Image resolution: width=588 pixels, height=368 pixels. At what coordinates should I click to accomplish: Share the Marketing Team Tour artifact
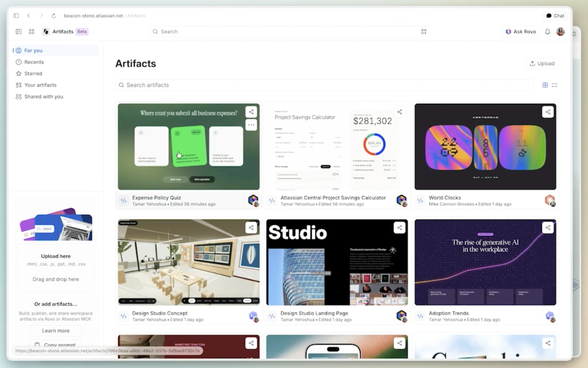(x=251, y=343)
